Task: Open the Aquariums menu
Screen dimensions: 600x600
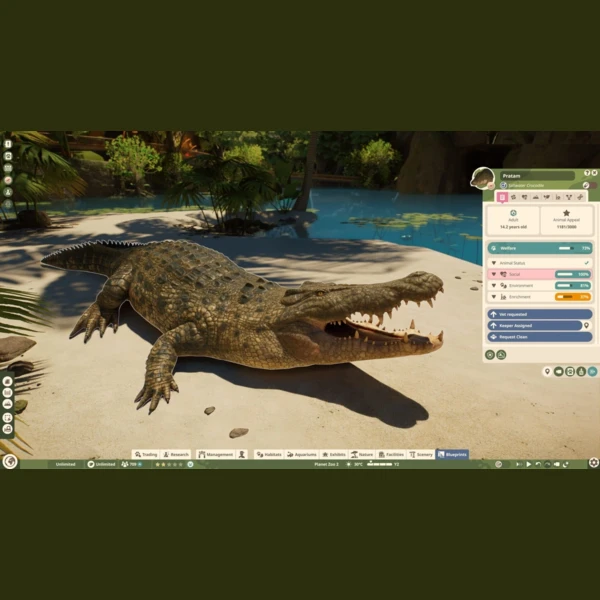Action: tap(302, 454)
